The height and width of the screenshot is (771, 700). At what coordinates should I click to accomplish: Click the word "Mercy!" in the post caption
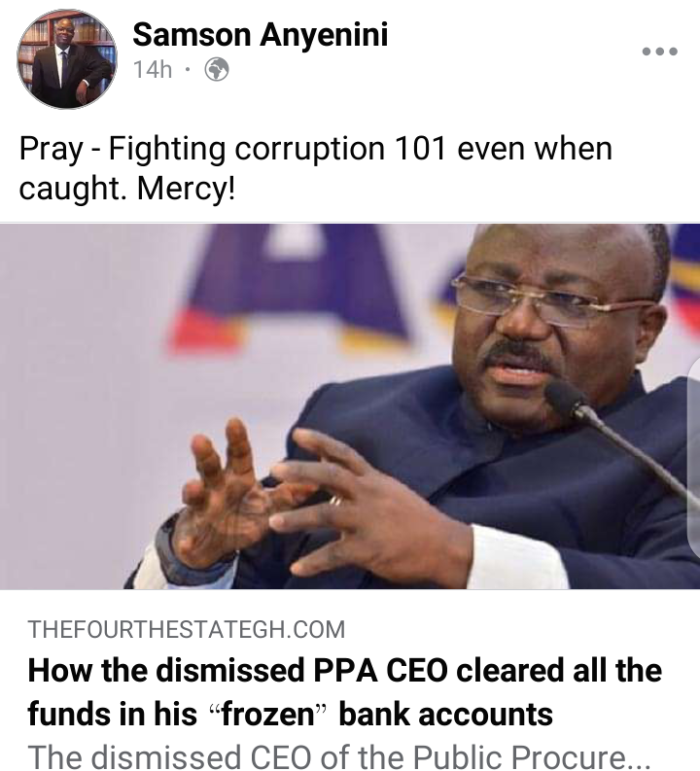tap(187, 189)
